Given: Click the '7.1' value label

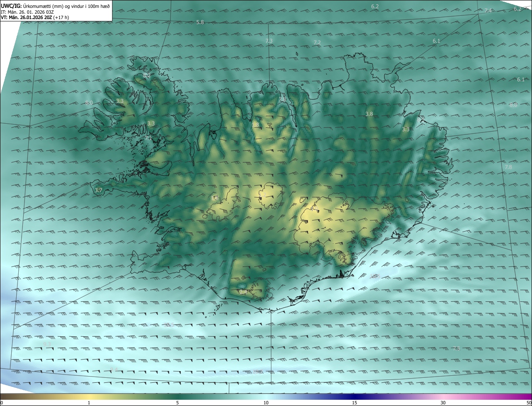Looking at the screenshot, I should click(x=148, y=138).
